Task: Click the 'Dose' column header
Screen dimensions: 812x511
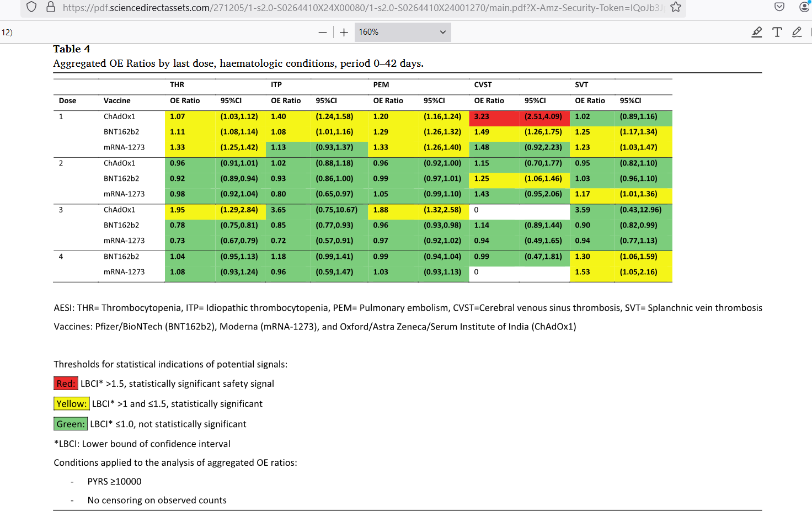Action: click(x=67, y=100)
